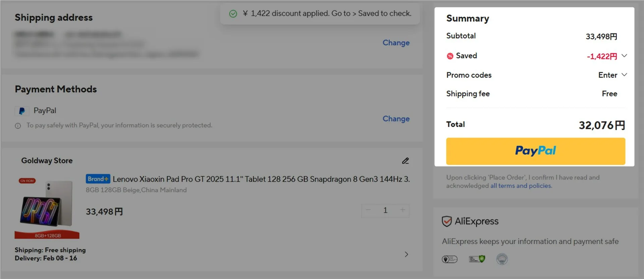The width and height of the screenshot is (644, 279).
Task: Click the Brand+ badge on the product title
Action: 98,179
